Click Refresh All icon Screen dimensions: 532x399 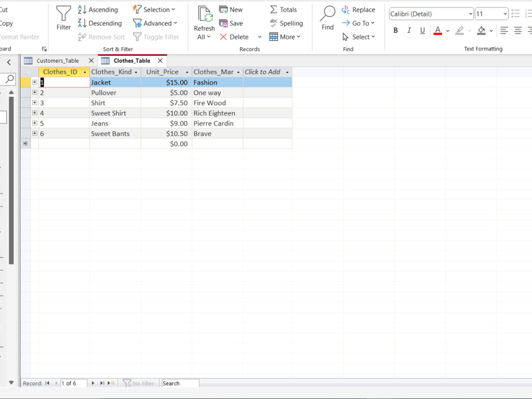click(x=204, y=14)
